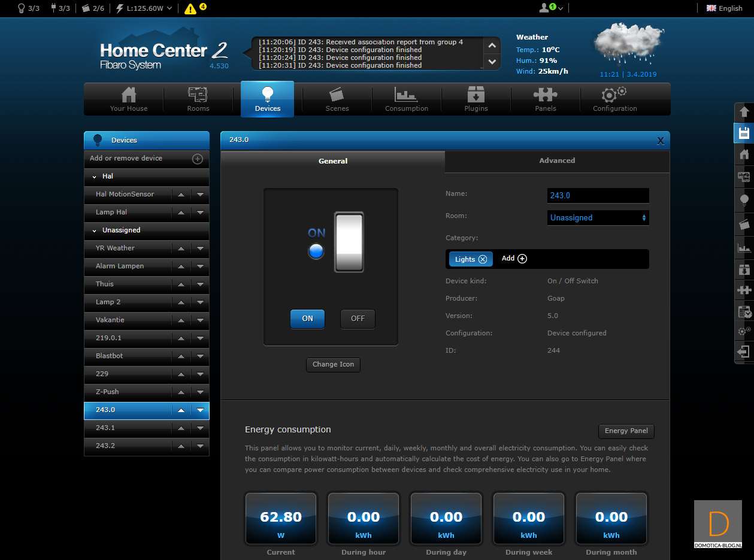Click the scenes counter icon 2/6
Viewport: 754px width, 560px height.
(x=85, y=8)
